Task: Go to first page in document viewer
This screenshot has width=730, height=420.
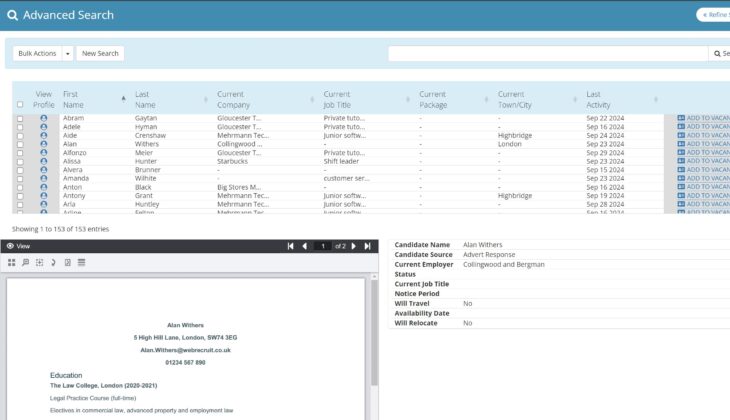Action: tap(291, 246)
